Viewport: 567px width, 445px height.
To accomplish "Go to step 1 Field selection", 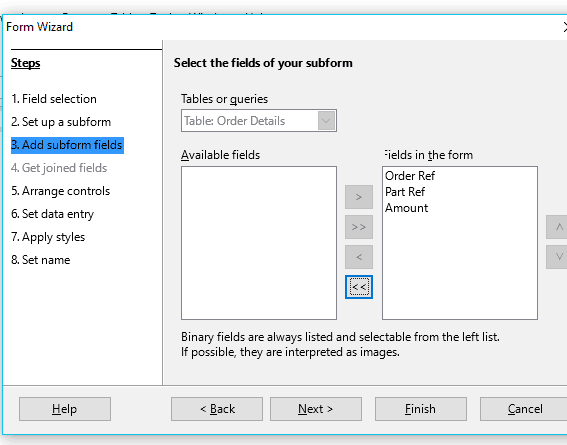I will 54,99.
